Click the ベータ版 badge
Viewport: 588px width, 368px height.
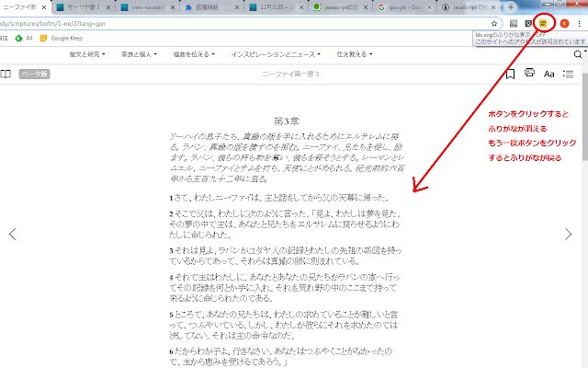35,74
